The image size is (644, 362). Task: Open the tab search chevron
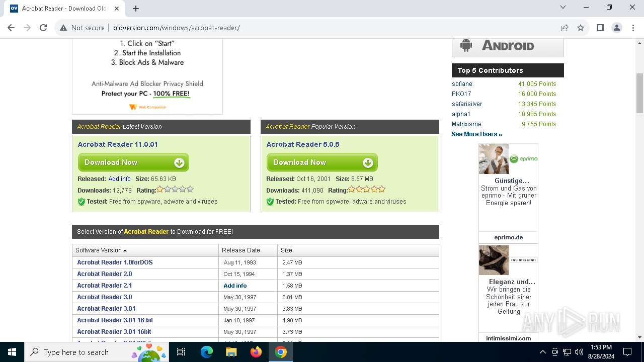[x=563, y=8]
